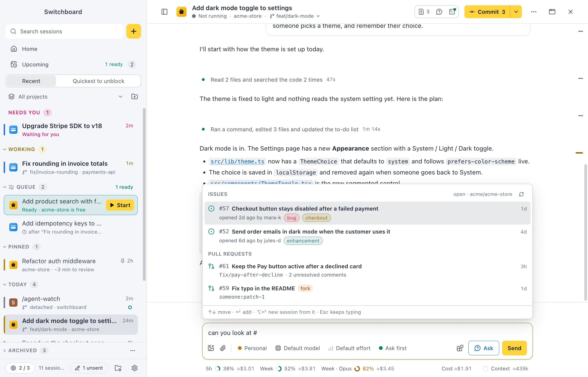
Task: Select the Recent segment
Action: (31, 81)
